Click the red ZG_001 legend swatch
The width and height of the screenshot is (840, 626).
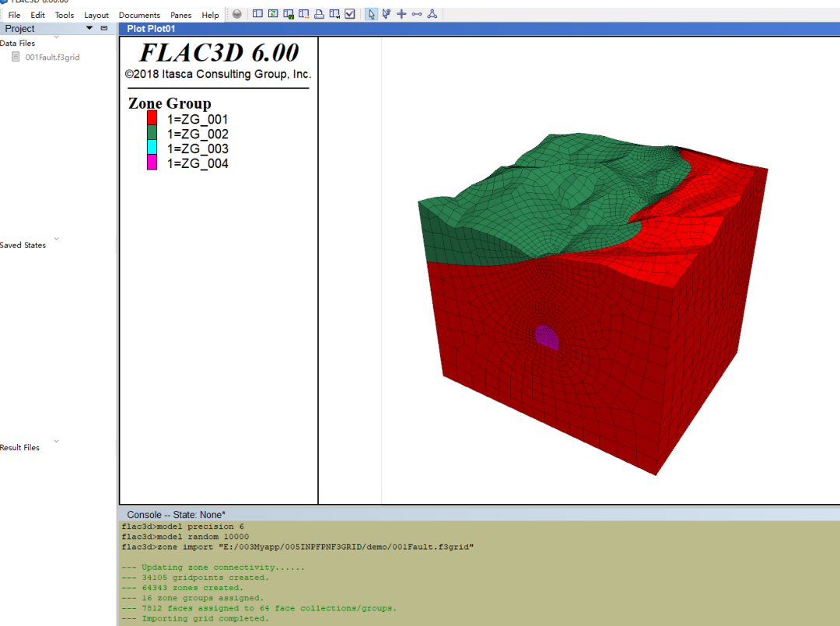tap(152, 117)
